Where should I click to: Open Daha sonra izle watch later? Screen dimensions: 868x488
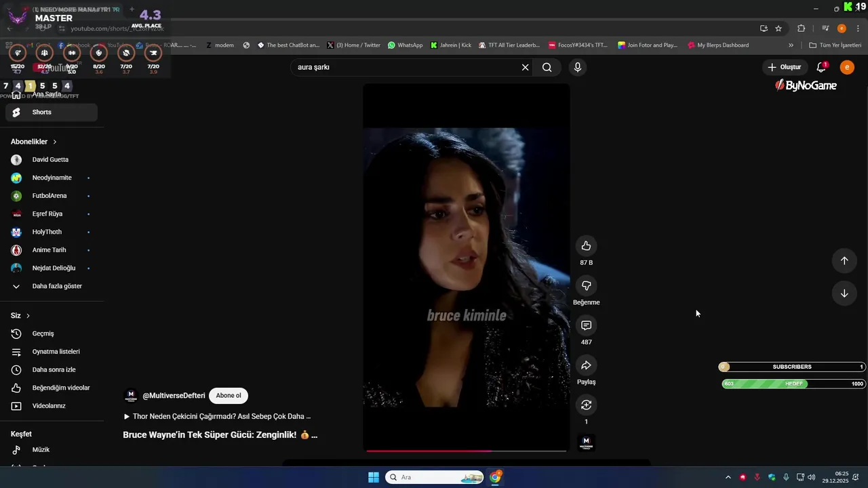coord(52,370)
